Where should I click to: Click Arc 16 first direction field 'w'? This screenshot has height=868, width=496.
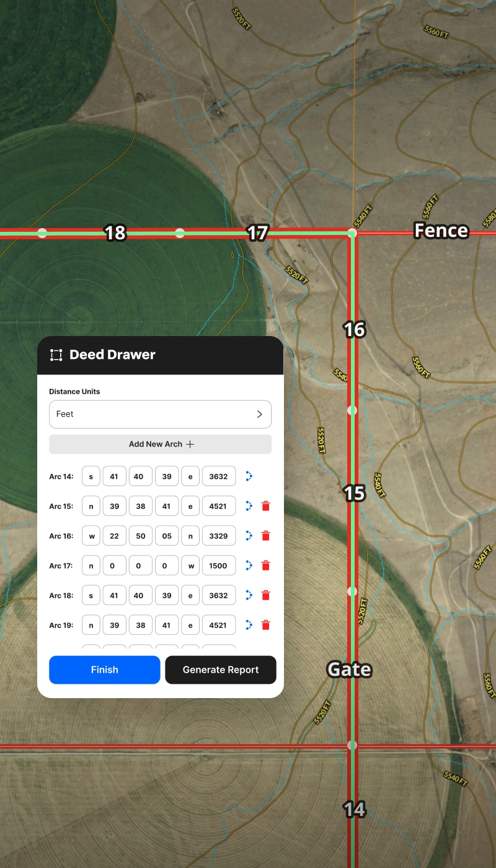(x=91, y=536)
